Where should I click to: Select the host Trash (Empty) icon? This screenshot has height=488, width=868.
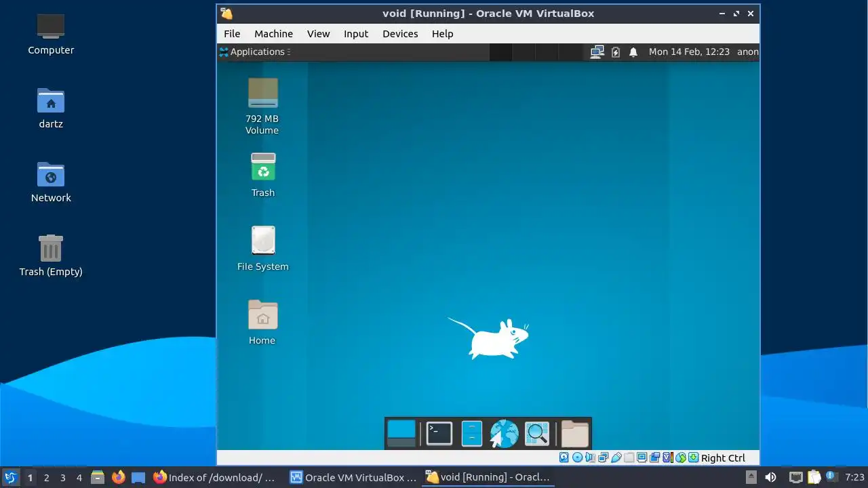51,256
